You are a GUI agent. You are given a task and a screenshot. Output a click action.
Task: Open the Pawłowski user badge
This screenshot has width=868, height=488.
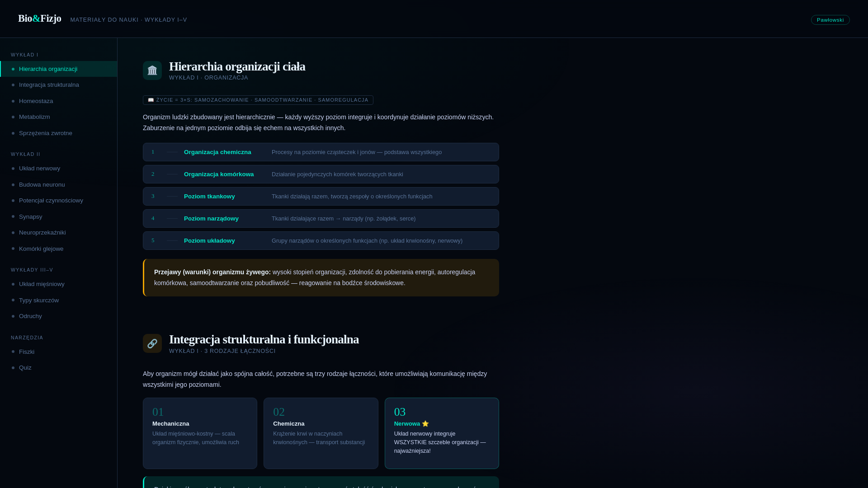830,20
